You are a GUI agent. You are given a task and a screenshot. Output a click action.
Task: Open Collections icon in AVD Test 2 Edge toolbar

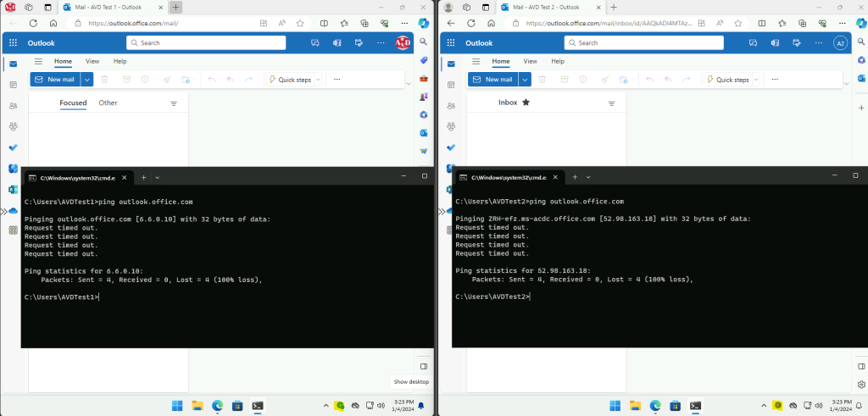(802, 23)
